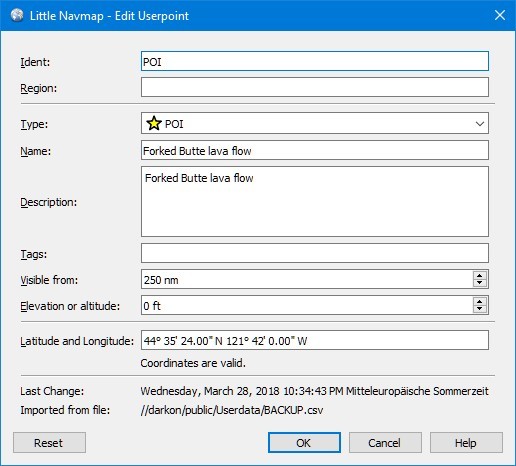Open the POI type combo box
The image size is (516, 466).
click(315, 124)
